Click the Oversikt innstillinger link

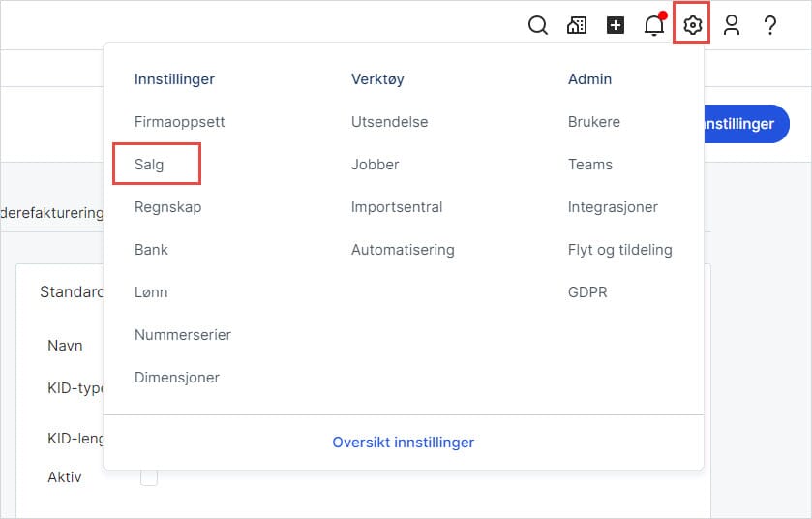pos(404,443)
